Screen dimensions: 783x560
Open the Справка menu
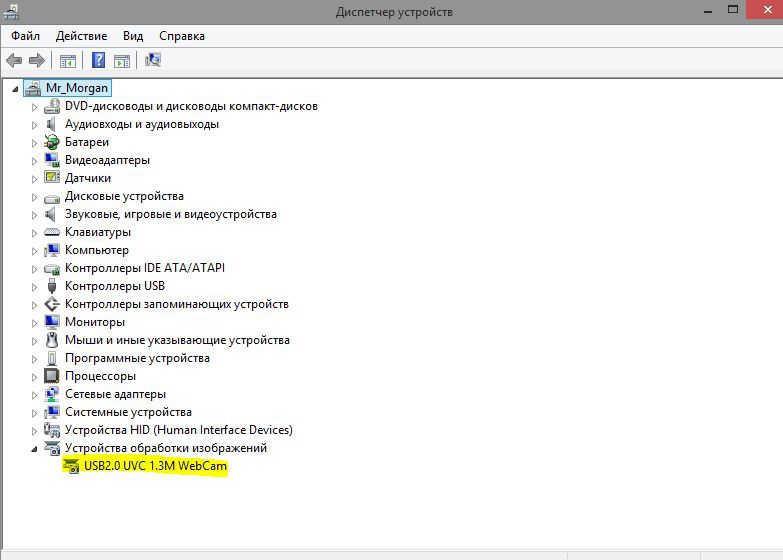pyautogui.click(x=181, y=36)
